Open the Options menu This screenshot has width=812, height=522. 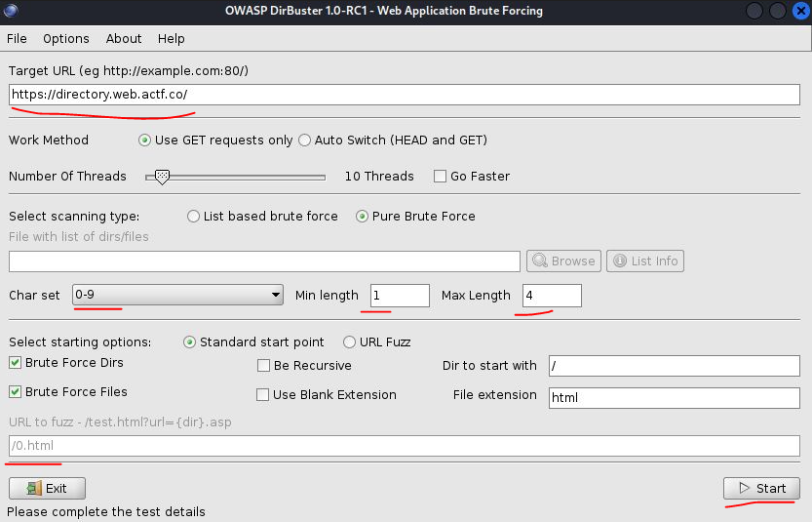[x=65, y=39]
